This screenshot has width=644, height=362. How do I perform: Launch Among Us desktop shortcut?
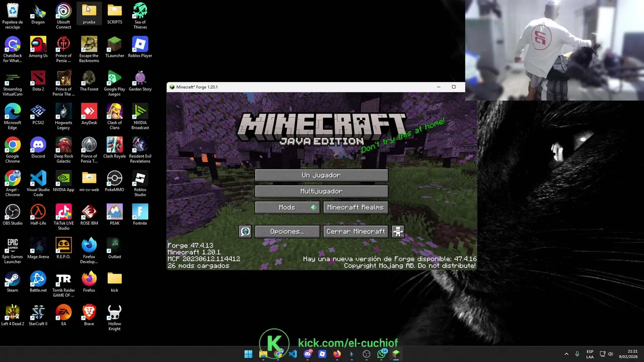[x=38, y=47]
